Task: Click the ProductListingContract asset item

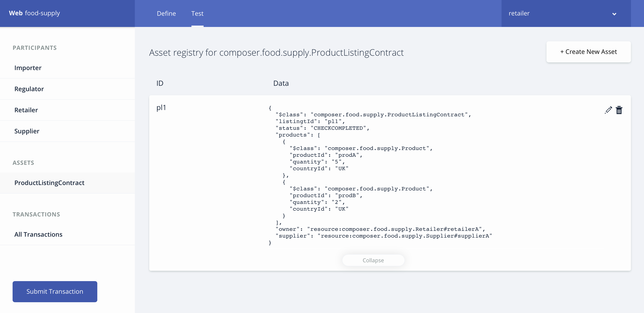Action: 49,183
